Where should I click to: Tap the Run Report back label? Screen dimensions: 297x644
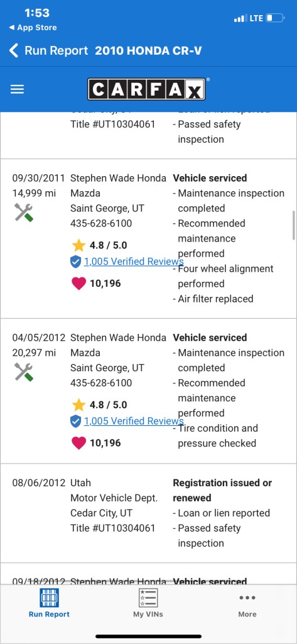pyautogui.click(x=57, y=51)
